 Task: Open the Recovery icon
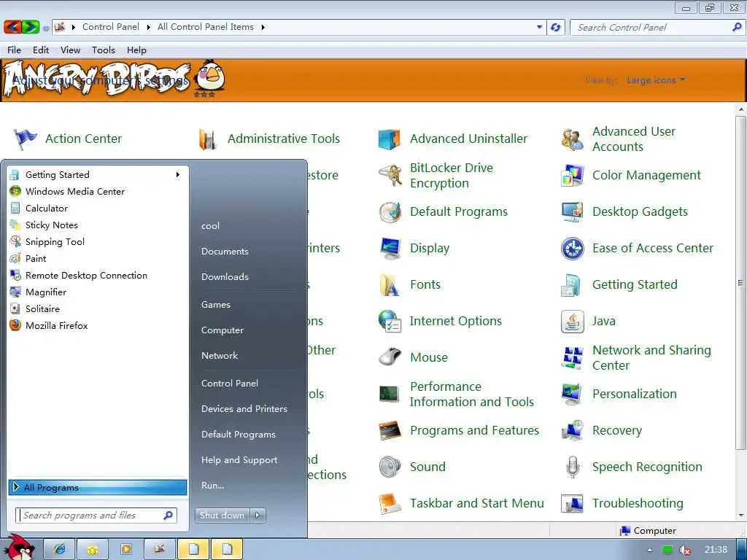point(572,430)
